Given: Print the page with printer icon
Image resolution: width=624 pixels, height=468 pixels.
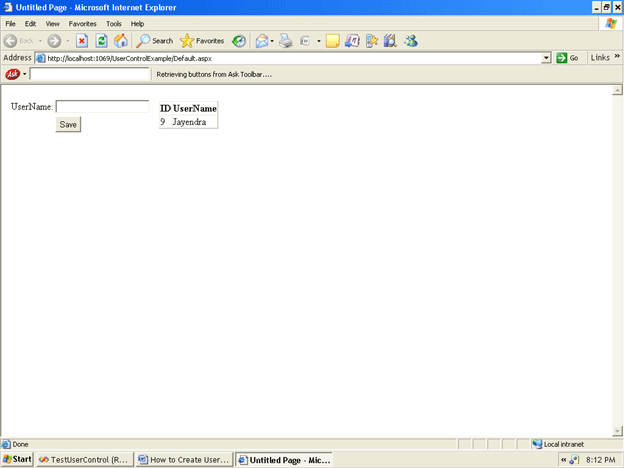Looking at the screenshot, I should coord(286,41).
